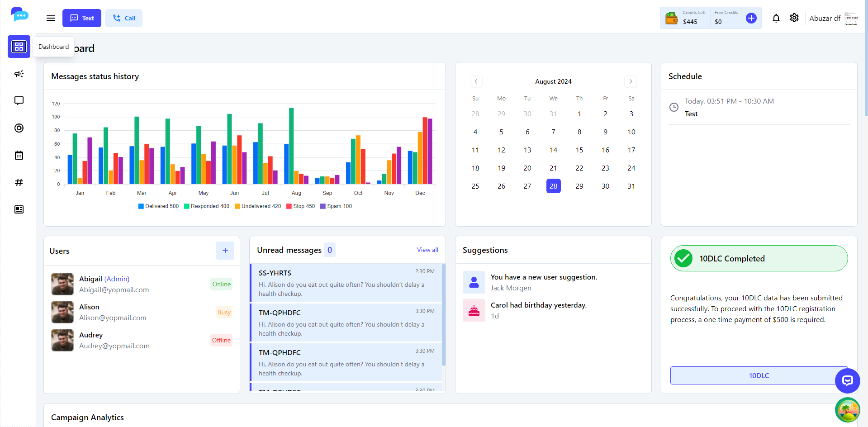Advance calendar to September with right chevron

(x=631, y=81)
